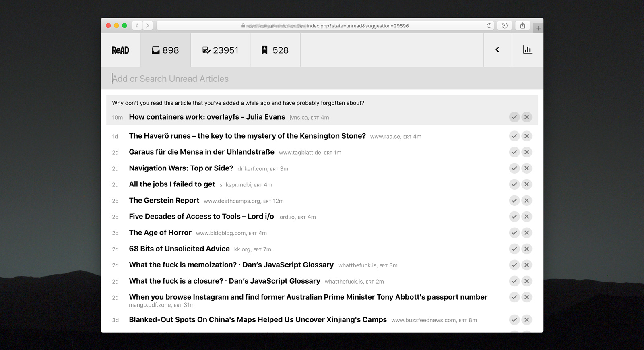Image resolution: width=644 pixels, height=350 pixels.
Task: Mark 'How containers work: overlayfs' as read
Action: coord(514,117)
